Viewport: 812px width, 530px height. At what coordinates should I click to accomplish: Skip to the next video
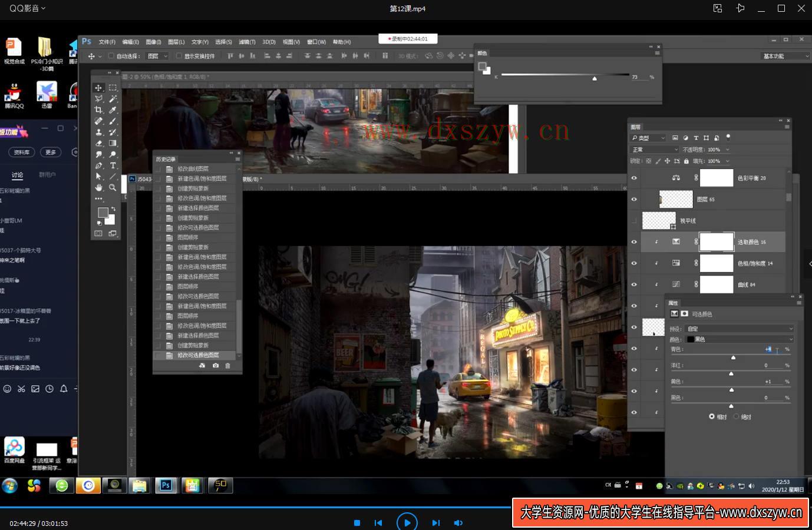436,523
